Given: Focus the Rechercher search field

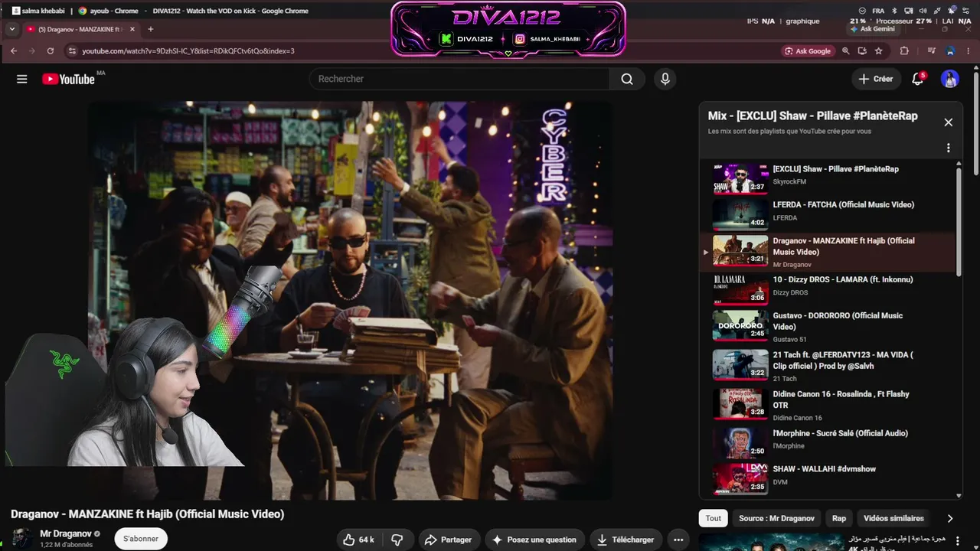Looking at the screenshot, I should tap(459, 79).
